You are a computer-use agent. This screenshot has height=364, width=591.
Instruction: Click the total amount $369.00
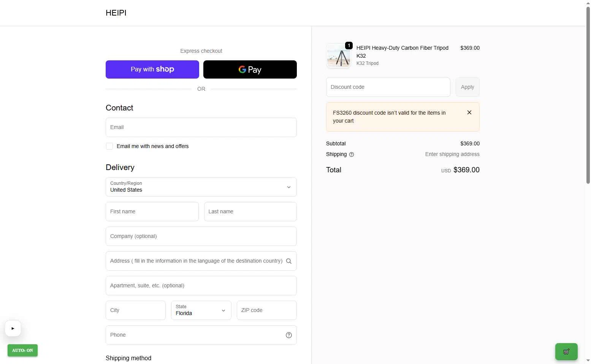point(466,170)
